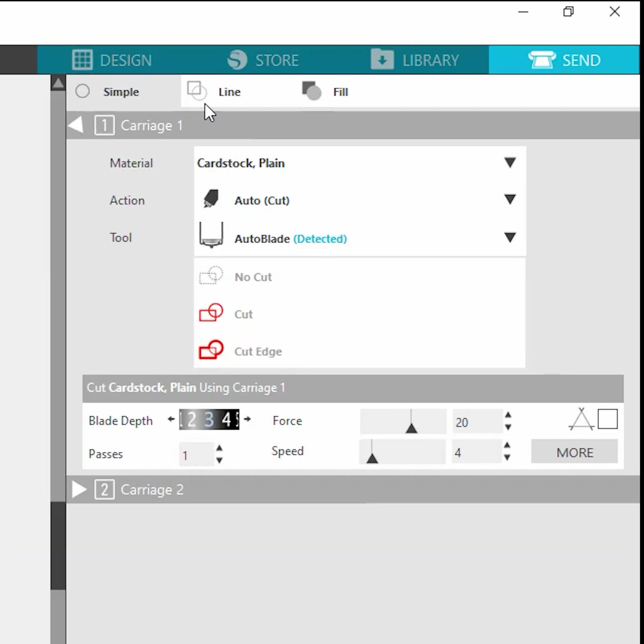
Task: Choose the No Cut option
Action: tap(360, 277)
